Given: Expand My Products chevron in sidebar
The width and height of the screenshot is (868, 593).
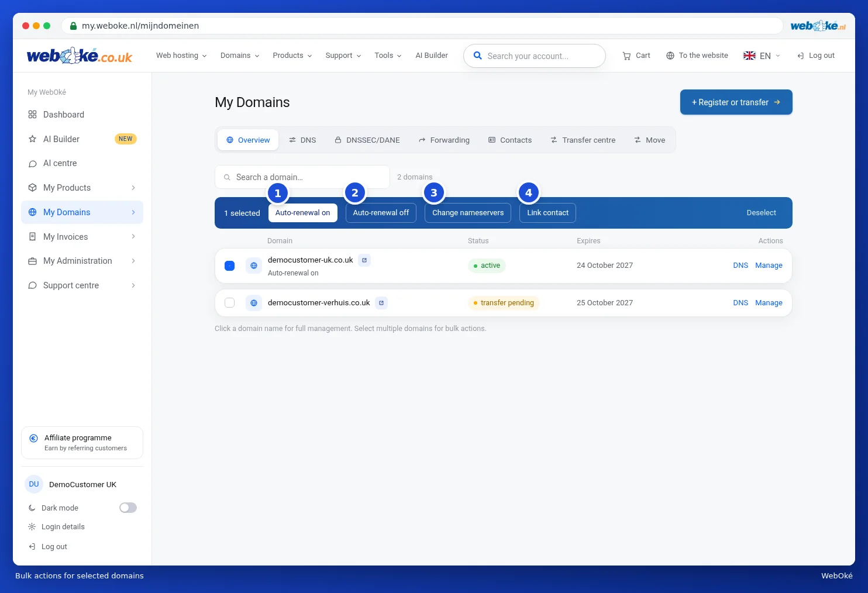Looking at the screenshot, I should click(x=133, y=188).
